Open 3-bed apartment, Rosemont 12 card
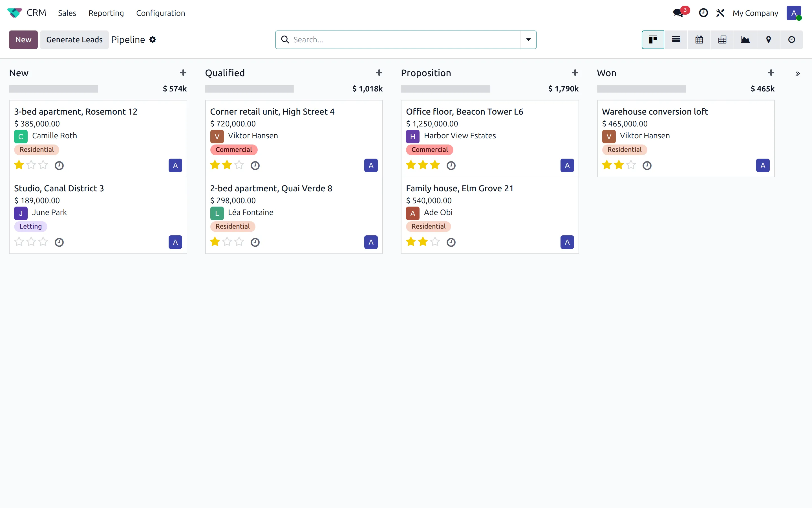The height and width of the screenshot is (508, 812). pyautogui.click(x=98, y=138)
